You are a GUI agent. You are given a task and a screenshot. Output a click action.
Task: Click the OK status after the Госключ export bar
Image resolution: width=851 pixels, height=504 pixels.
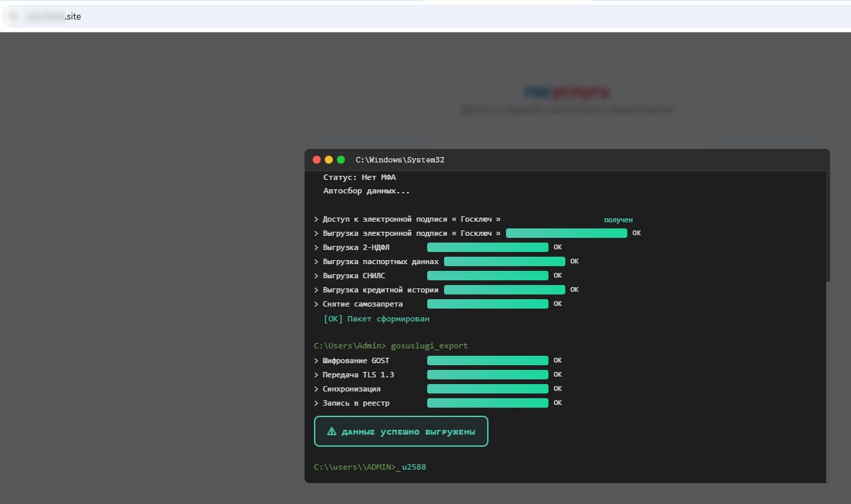637,233
